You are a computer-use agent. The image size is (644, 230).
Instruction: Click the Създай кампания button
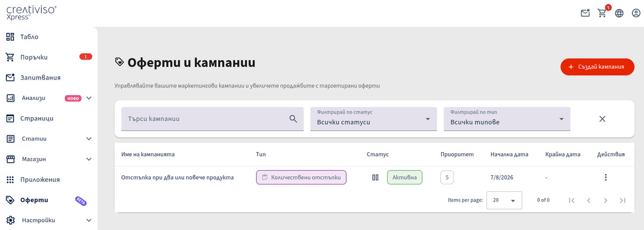(597, 67)
